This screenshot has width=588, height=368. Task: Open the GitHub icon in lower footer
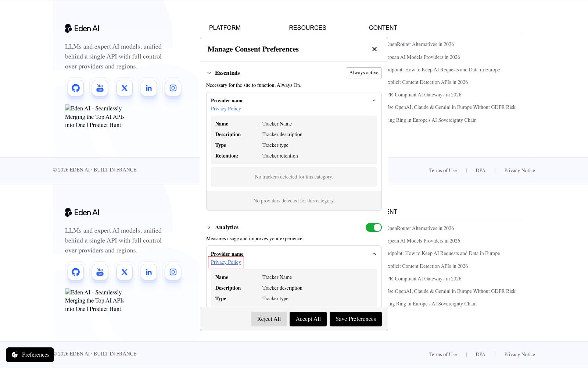pyautogui.click(x=76, y=272)
